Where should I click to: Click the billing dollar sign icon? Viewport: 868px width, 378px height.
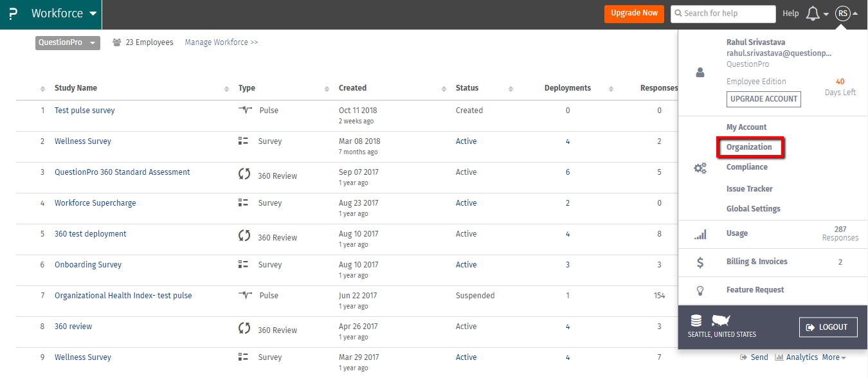click(700, 262)
